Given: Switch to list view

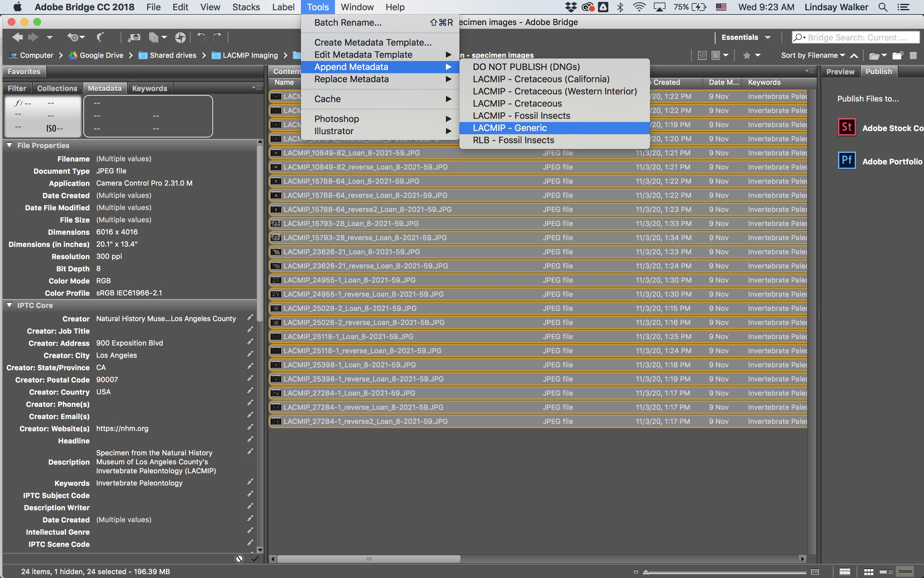Looking at the screenshot, I should click(x=905, y=572).
